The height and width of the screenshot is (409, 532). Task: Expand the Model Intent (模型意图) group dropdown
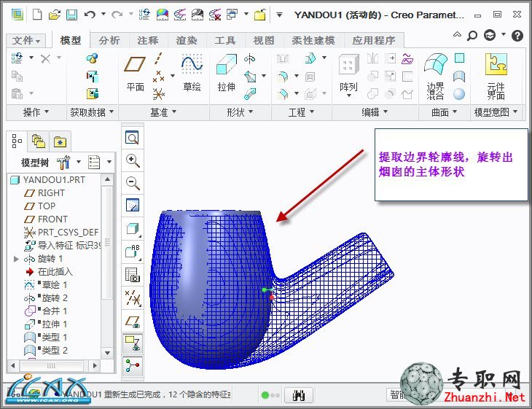point(496,112)
